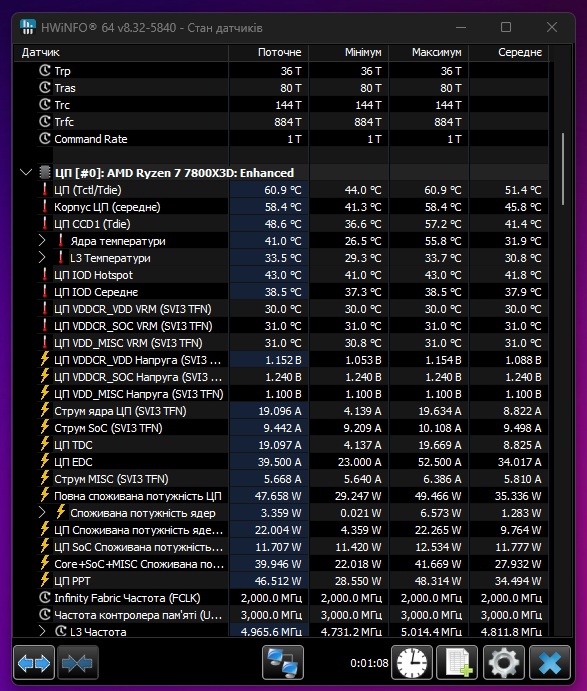This screenshot has width=587, height=691.
Task: Click the vertical scrollbar thumb
Action: coord(563,169)
